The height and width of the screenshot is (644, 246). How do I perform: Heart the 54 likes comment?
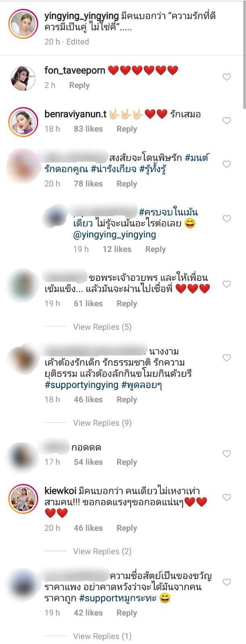coord(227,454)
